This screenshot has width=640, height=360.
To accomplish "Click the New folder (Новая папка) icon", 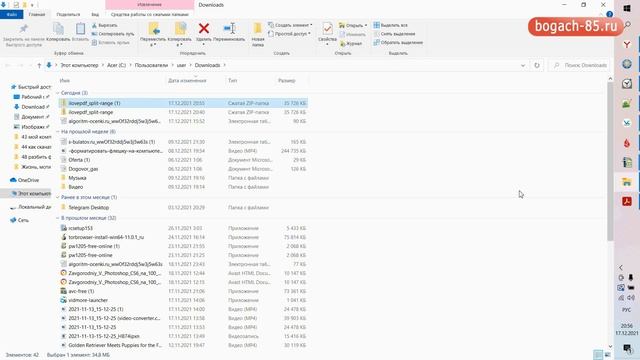I will point(258,28).
